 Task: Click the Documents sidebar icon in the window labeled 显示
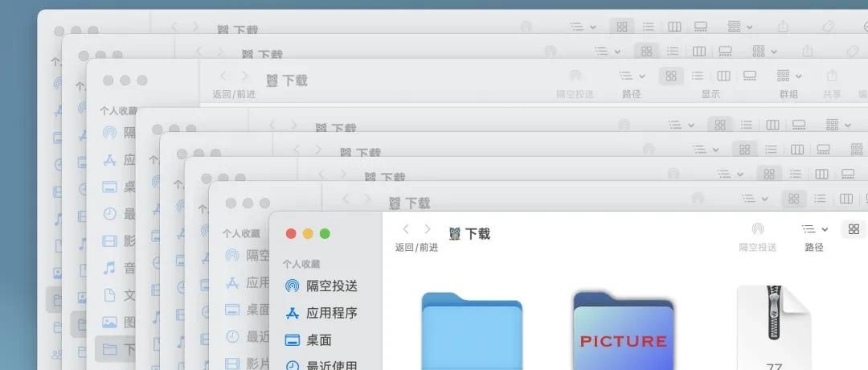[109, 295]
